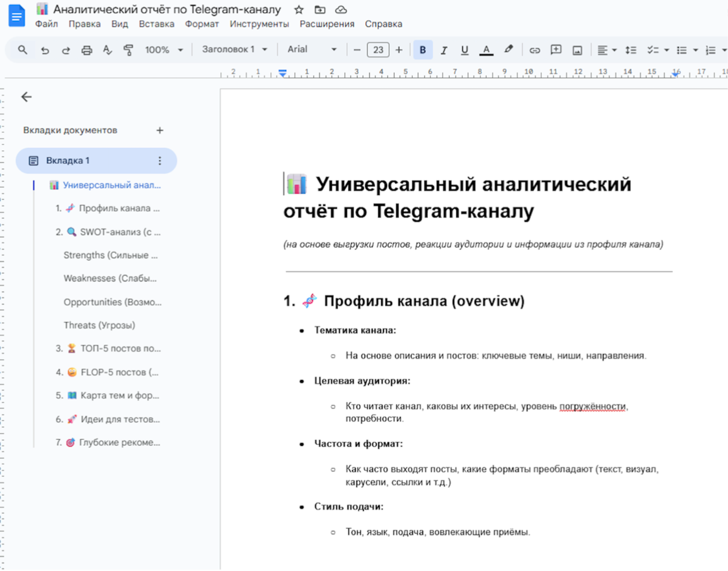Insert an image
The width and height of the screenshot is (728, 571).
[577, 50]
